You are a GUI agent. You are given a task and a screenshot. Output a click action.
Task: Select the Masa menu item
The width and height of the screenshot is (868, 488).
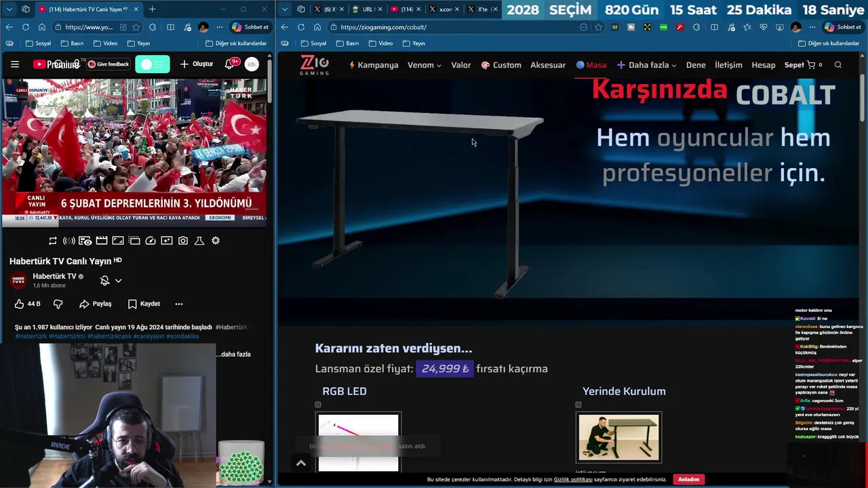coord(591,65)
